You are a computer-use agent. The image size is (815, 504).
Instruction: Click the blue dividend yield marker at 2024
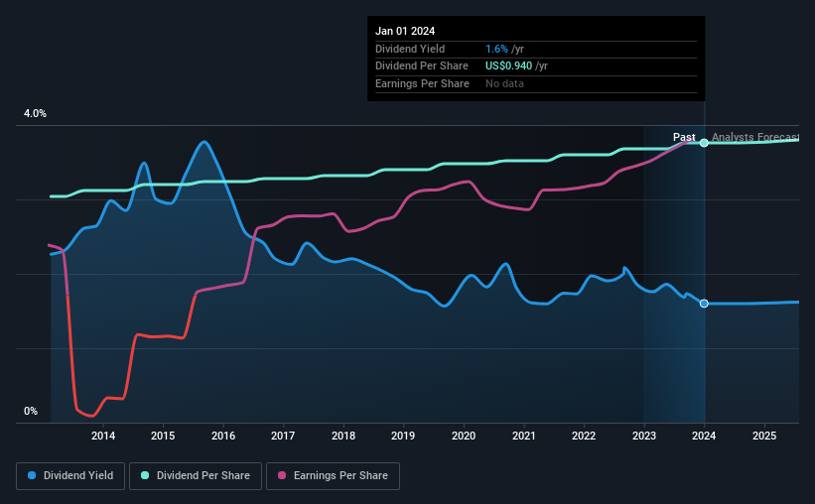pos(704,304)
